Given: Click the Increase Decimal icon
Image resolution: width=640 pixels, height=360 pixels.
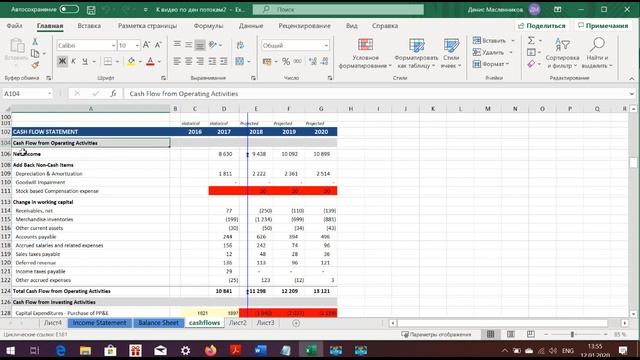Looking at the screenshot, I should 313,61.
